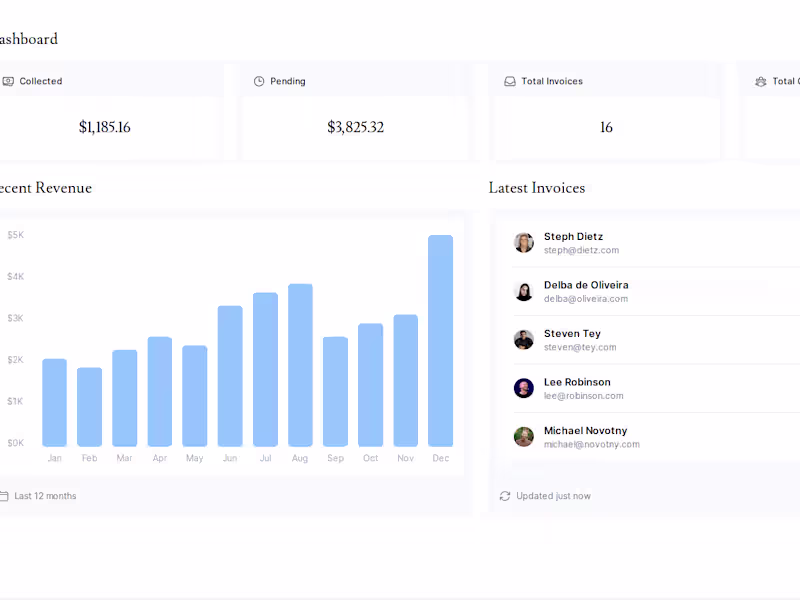This screenshot has width=800, height=600.
Task: Click the $2K axis label
Action: click(16, 360)
